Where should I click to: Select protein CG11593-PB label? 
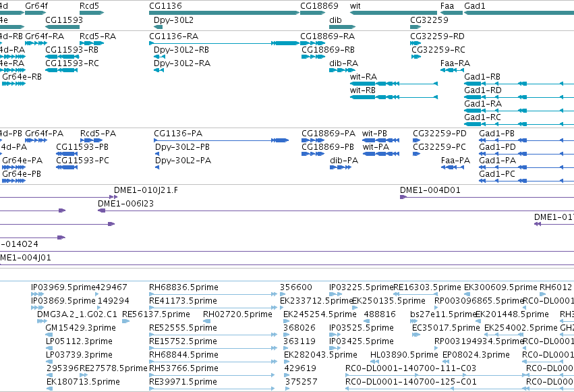click(x=82, y=147)
